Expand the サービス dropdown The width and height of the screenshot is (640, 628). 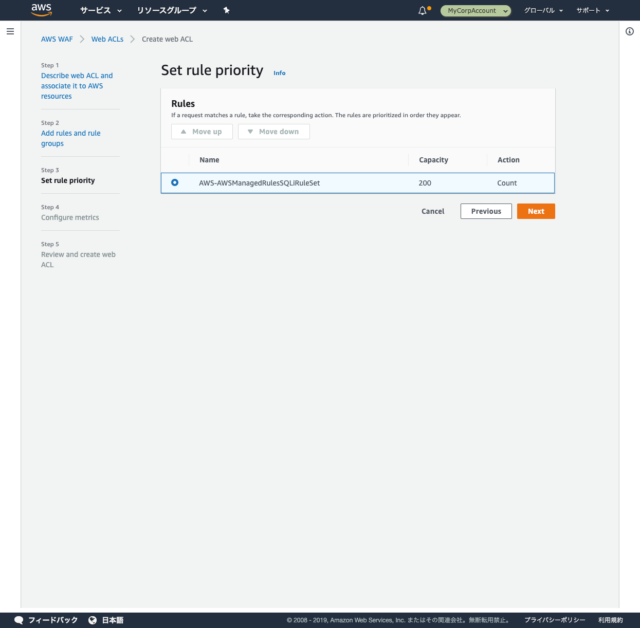(x=100, y=11)
